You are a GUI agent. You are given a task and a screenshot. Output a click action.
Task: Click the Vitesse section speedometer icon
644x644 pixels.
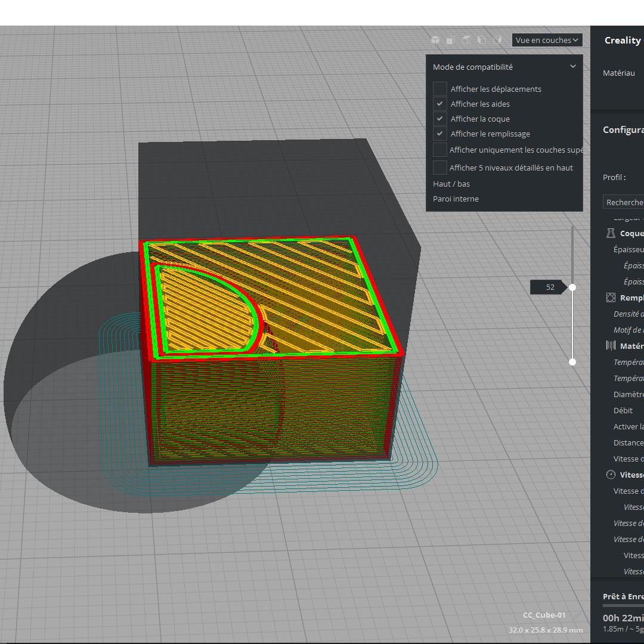[x=611, y=475]
